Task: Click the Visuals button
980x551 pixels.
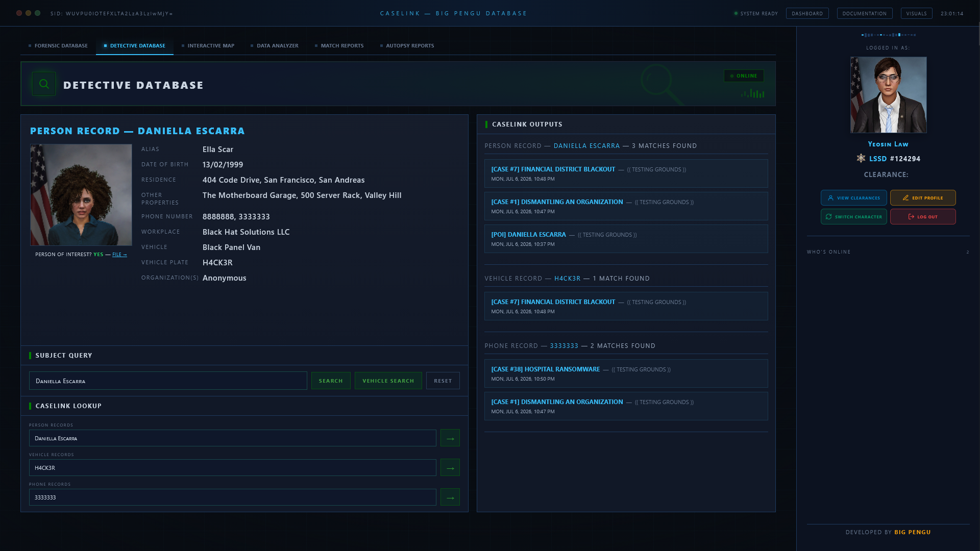Action: click(x=917, y=14)
